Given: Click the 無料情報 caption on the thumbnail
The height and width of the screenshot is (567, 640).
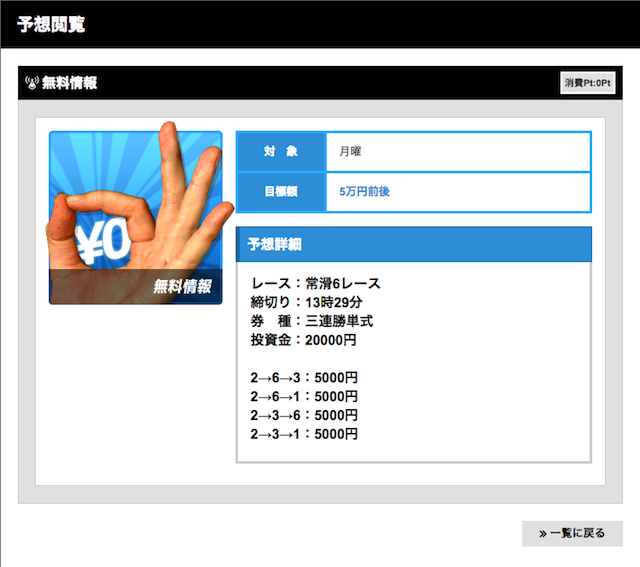Looking at the screenshot, I should [182, 287].
